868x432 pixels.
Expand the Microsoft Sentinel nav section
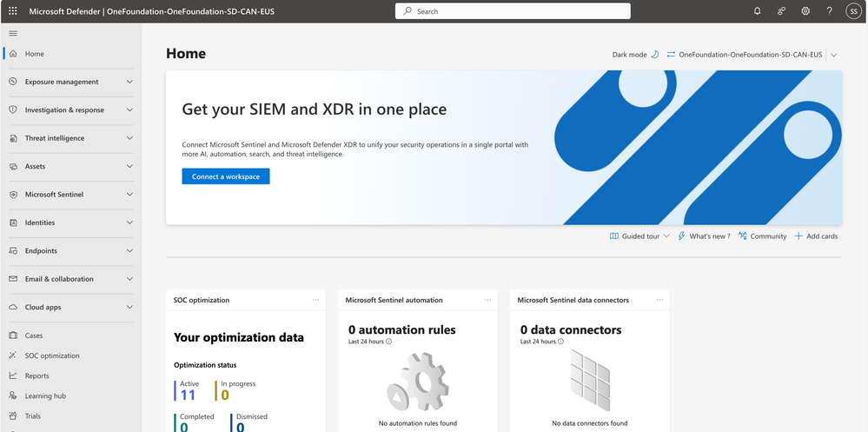pyautogui.click(x=71, y=195)
